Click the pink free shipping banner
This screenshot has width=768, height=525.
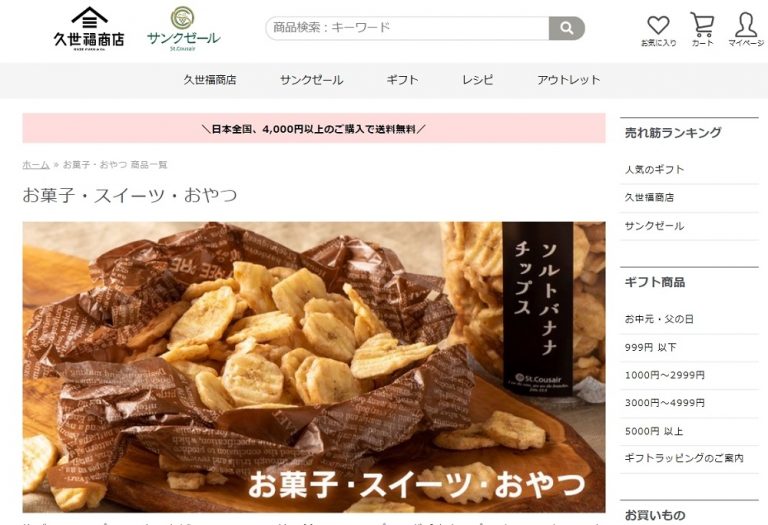click(314, 128)
